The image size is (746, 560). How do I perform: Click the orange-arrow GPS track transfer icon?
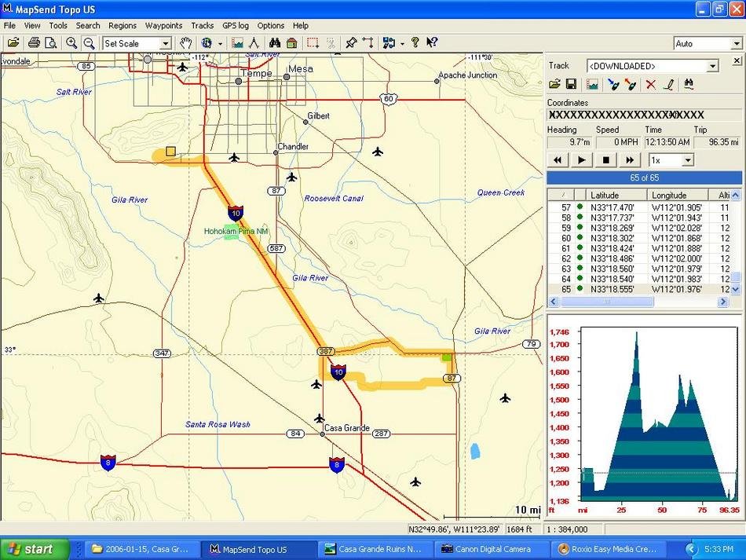631,85
